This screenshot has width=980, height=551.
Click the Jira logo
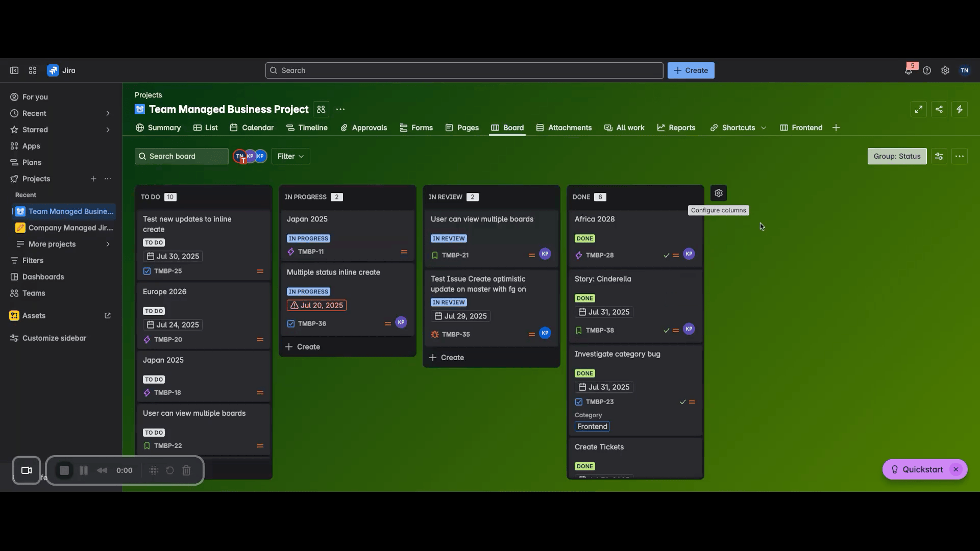[x=61, y=70]
